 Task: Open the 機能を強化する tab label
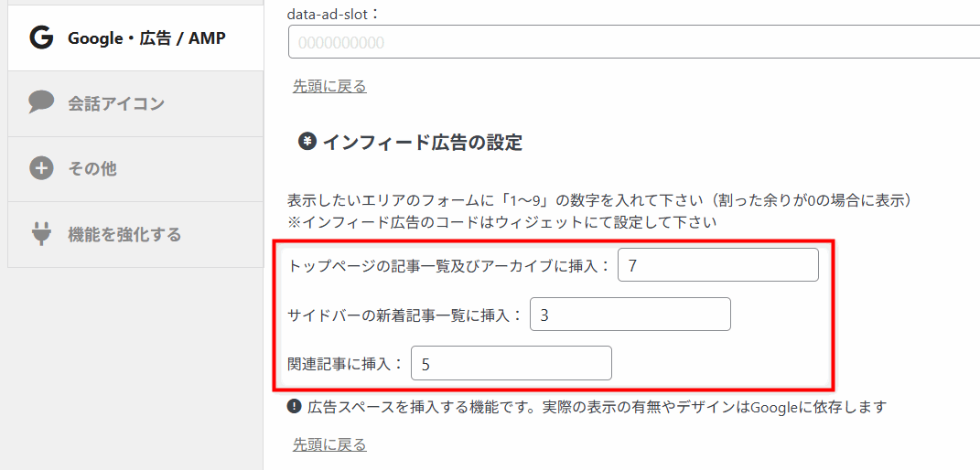(124, 235)
